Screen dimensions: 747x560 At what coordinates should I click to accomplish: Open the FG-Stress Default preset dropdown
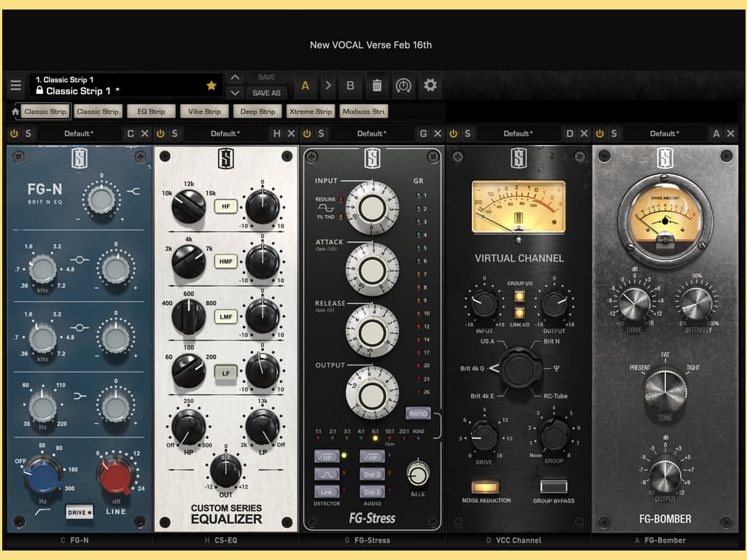[371, 134]
